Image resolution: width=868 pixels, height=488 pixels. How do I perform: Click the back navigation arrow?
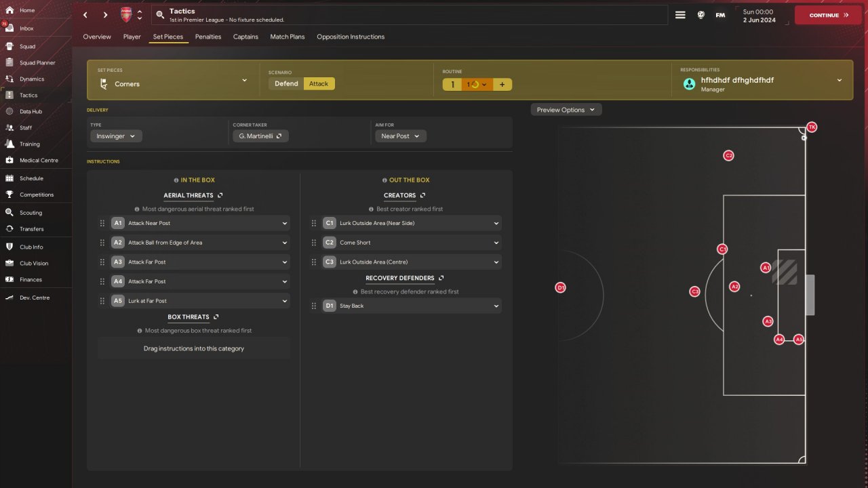85,15
